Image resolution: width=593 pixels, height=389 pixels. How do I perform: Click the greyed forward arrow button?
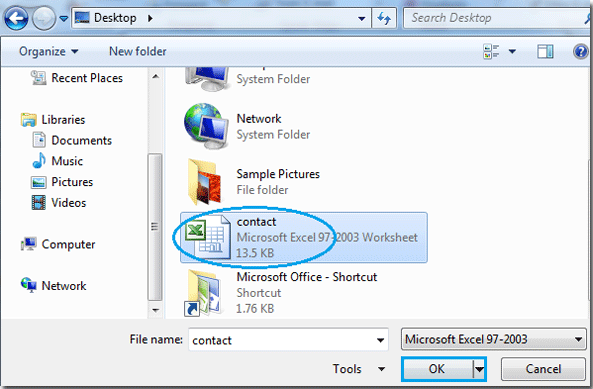[44, 18]
